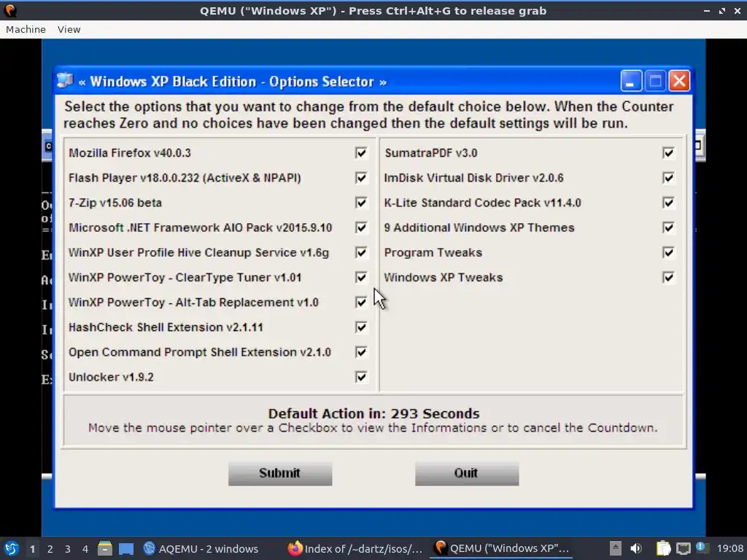Image resolution: width=747 pixels, height=560 pixels.
Task: Click 'HashCheck Shell Extension v2.1.11' label
Action: coord(166,327)
